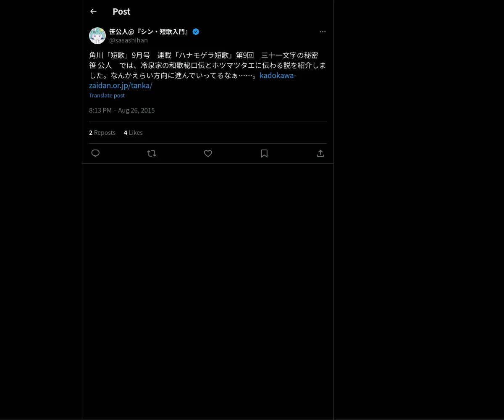Click the @sasashihan handle
Viewport: 504px width, 420px height.
click(x=129, y=40)
